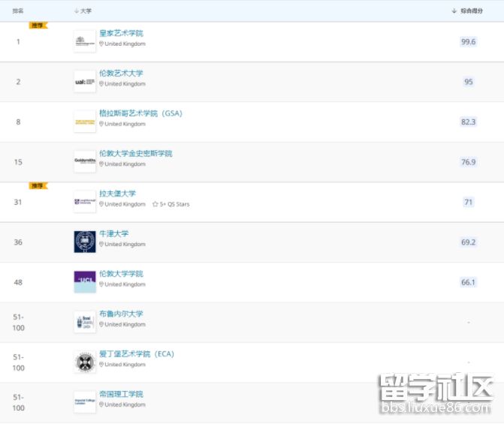Click the 99.6 score badge
Screen dimensions: 504x424
click(468, 42)
